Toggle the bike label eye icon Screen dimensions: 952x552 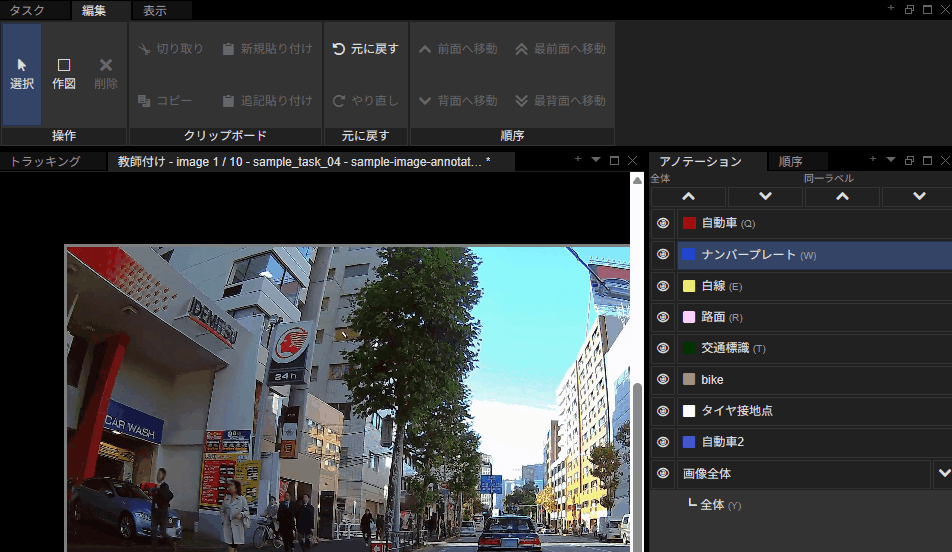tap(663, 379)
